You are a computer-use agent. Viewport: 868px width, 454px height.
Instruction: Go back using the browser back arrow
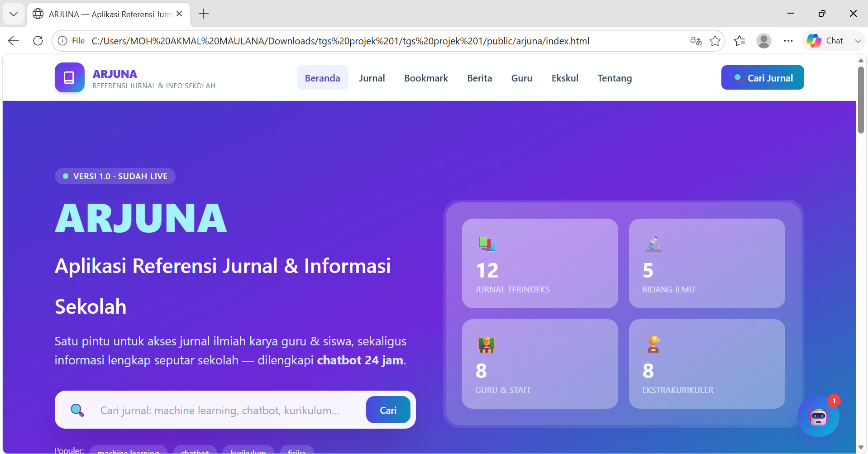[14, 41]
